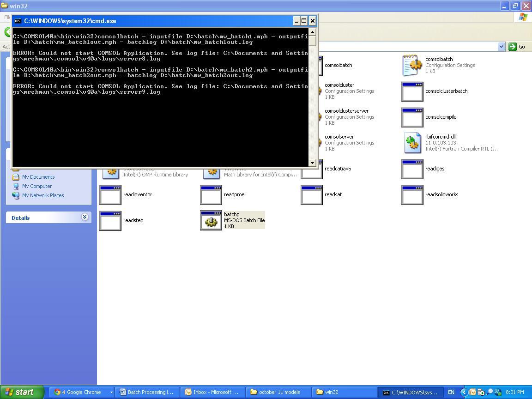Select the readinventor application icon

point(110,195)
